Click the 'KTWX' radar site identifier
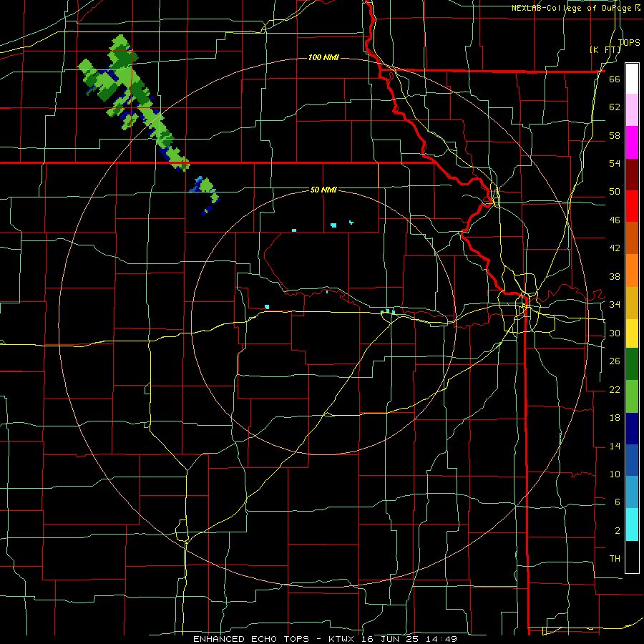Viewport: 644px width, 644px height. [x=343, y=639]
